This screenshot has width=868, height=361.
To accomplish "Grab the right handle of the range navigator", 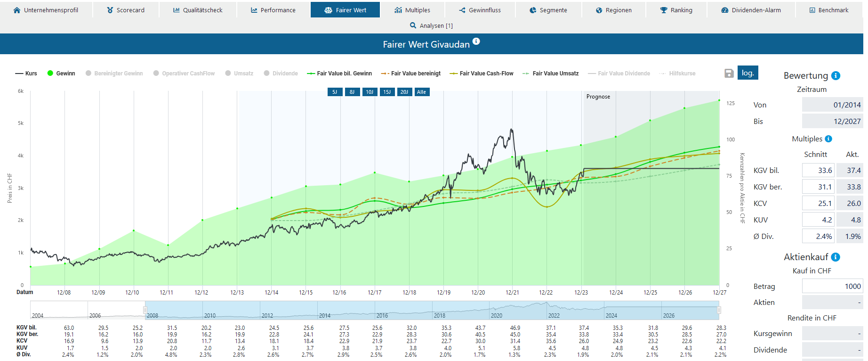I will tap(719, 310).
